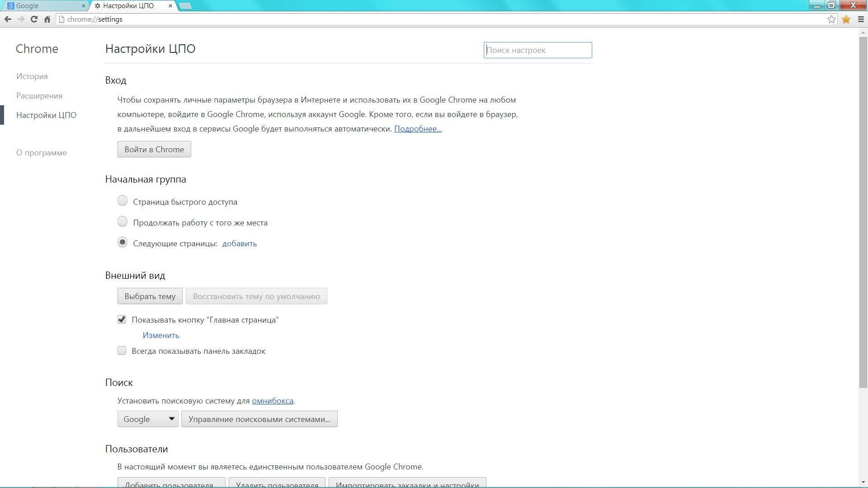868x488 pixels.
Task: Click the scrollbar down arrow
Action: (863, 483)
